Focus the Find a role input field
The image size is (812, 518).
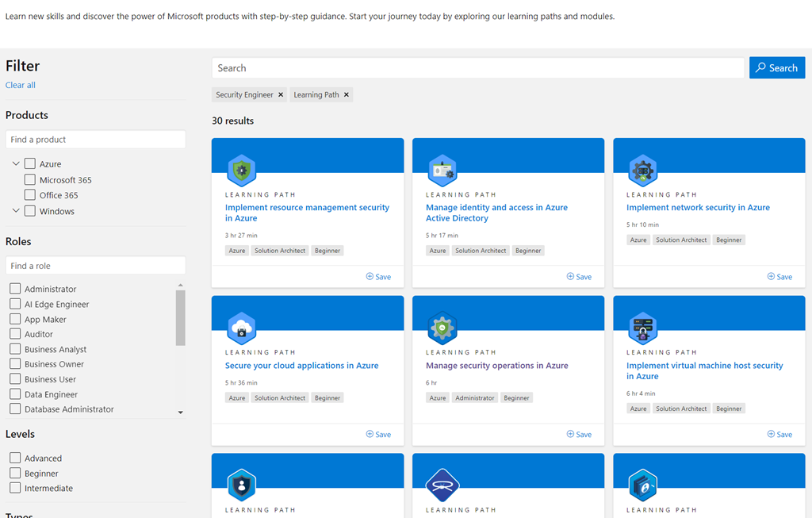95,266
